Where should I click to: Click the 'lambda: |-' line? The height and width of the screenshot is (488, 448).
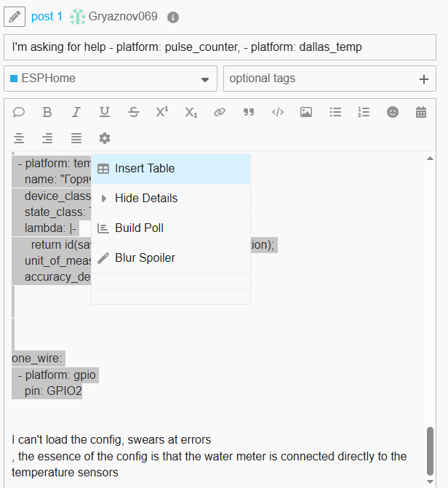click(x=50, y=228)
